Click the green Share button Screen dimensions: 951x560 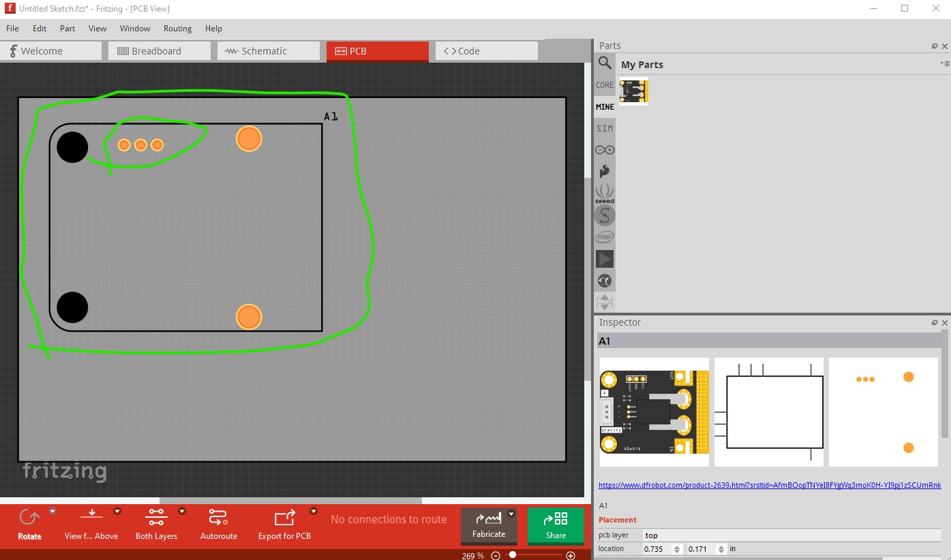point(556,526)
